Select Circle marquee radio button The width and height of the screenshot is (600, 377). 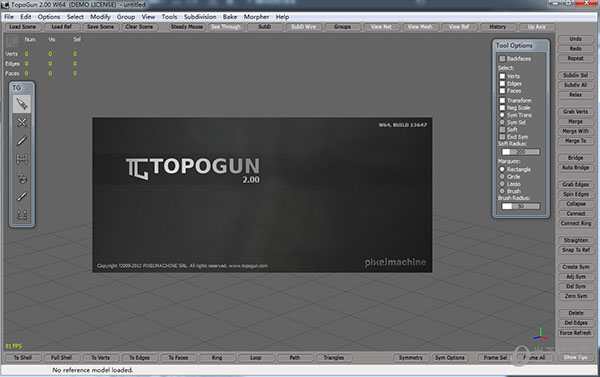tap(502, 176)
